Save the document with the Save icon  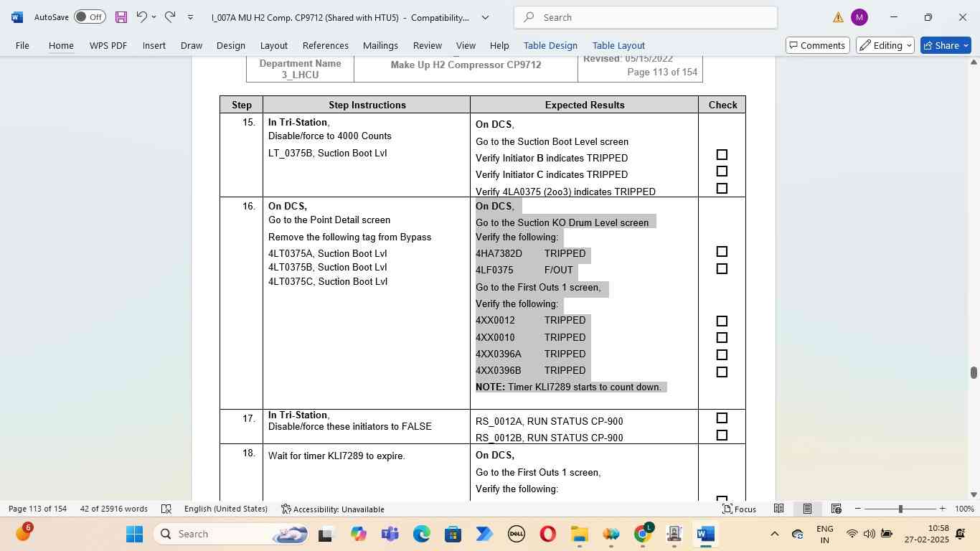pyautogui.click(x=121, y=17)
